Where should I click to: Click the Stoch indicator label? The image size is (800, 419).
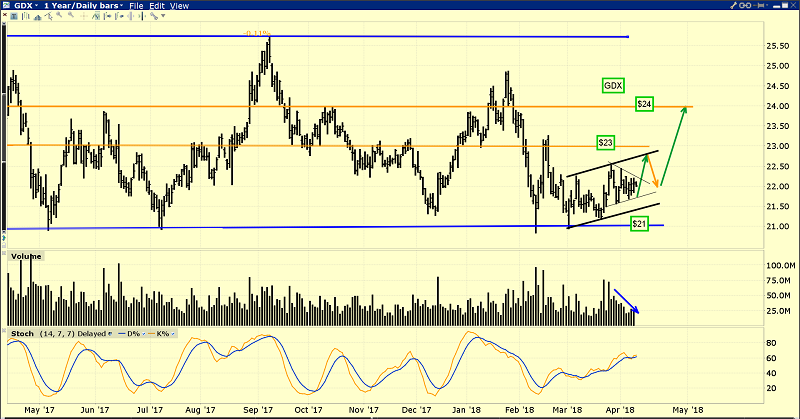point(19,331)
